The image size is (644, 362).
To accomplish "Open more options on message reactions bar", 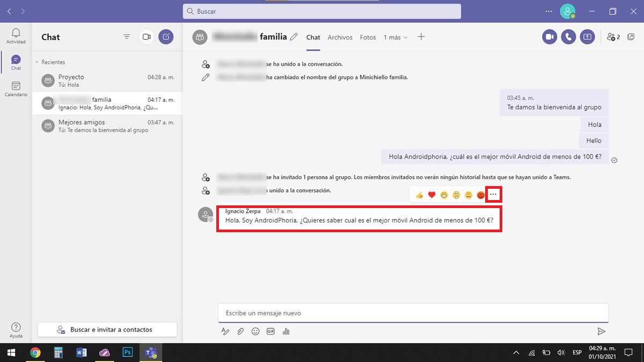I will 493,194.
